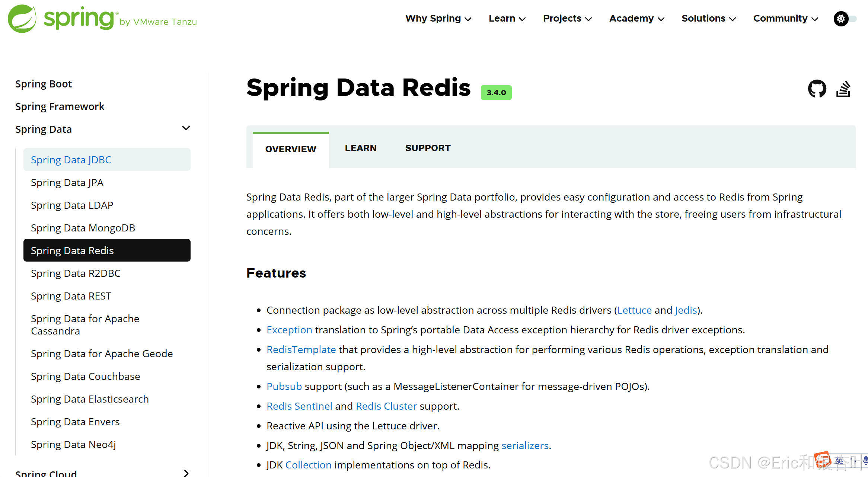The height and width of the screenshot is (477, 868).
Task: Collapse the Spring Data sidebar section
Action: 186,128
